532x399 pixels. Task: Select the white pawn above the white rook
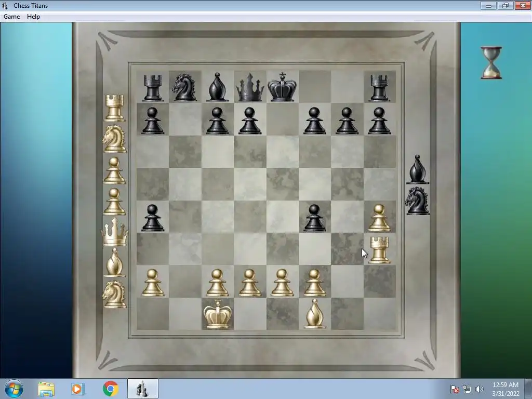(x=379, y=218)
